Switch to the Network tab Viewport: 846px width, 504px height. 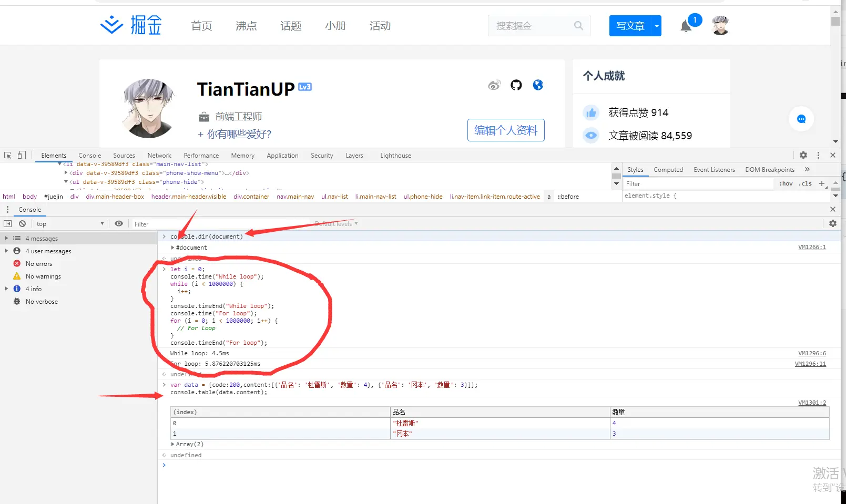[159, 156]
